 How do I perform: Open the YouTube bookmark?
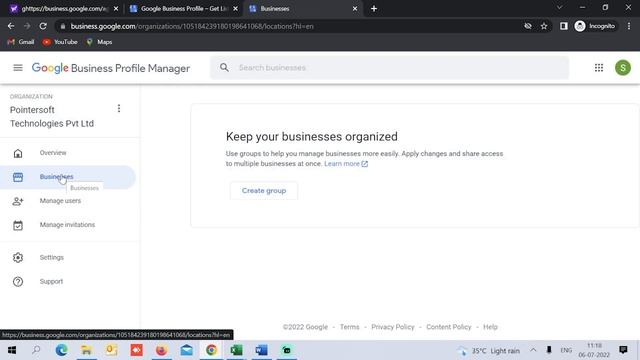[60, 42]
